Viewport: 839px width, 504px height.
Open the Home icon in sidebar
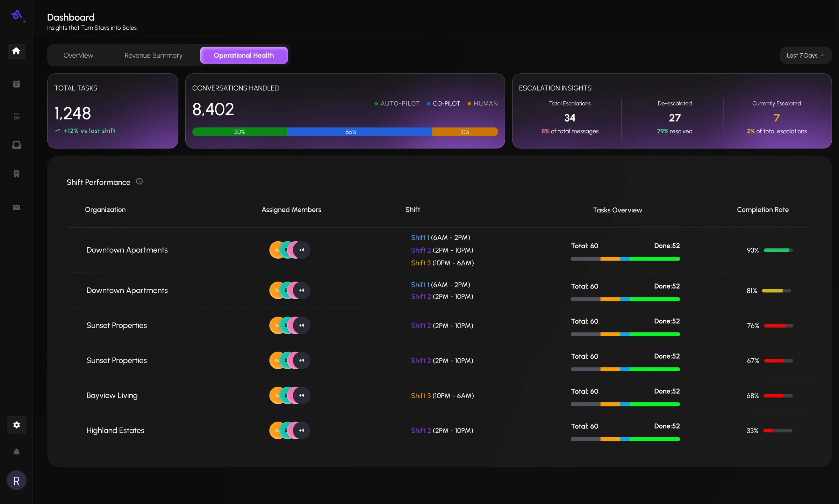coord(16,51)
